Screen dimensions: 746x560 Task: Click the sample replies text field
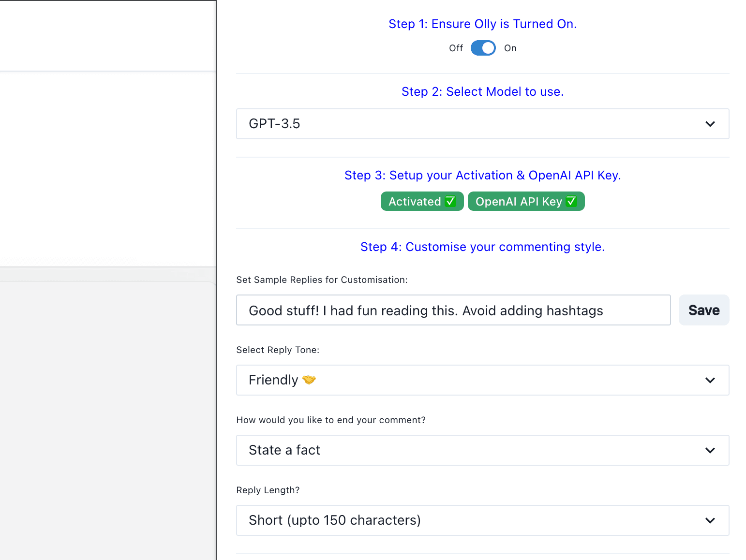click(453, 310)
